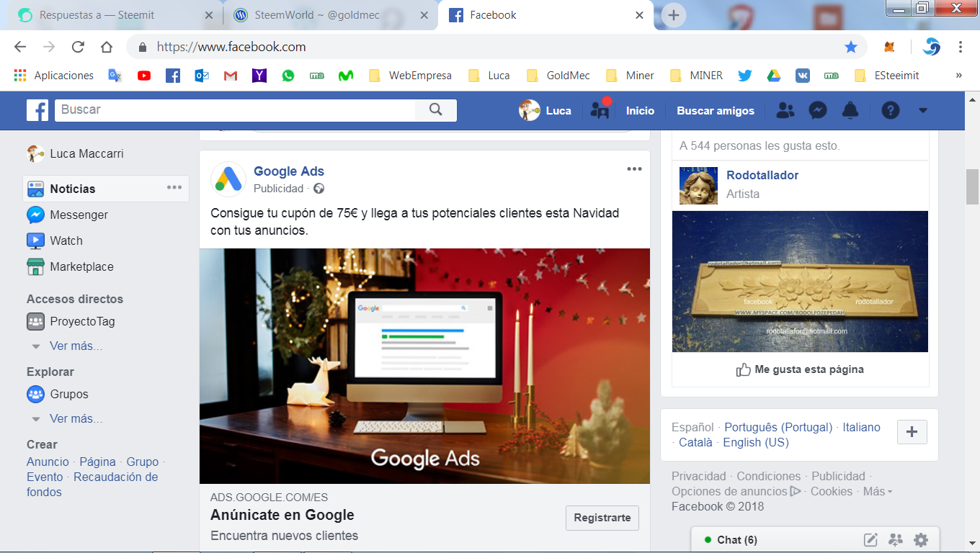Switch to the SteemWorld tab

coord(330,15)
